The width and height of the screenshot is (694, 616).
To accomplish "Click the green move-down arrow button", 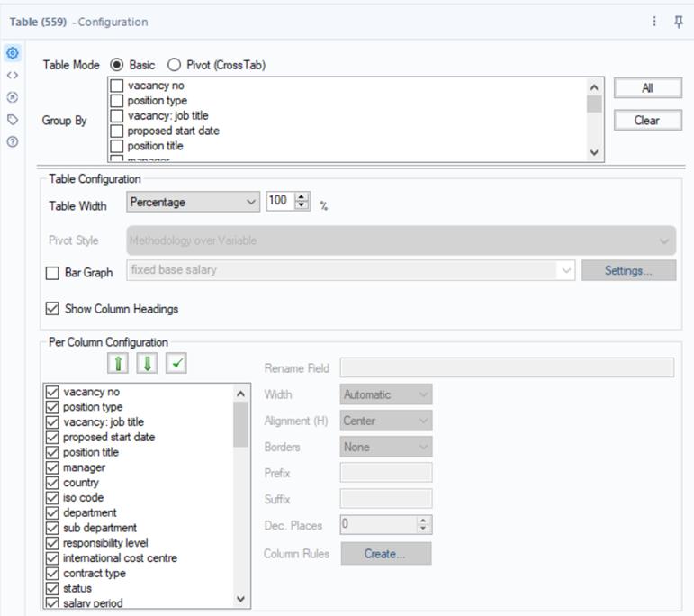I will [147, 363].
